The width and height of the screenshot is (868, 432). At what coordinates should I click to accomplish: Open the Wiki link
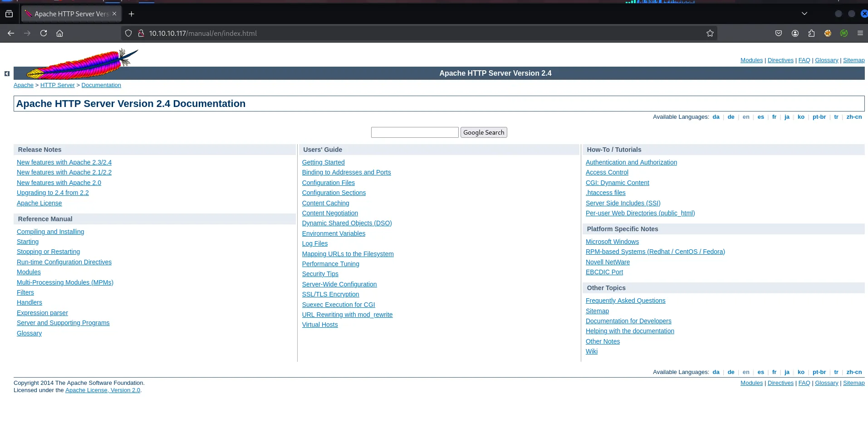pyautogui.click(x=592, y=351)
